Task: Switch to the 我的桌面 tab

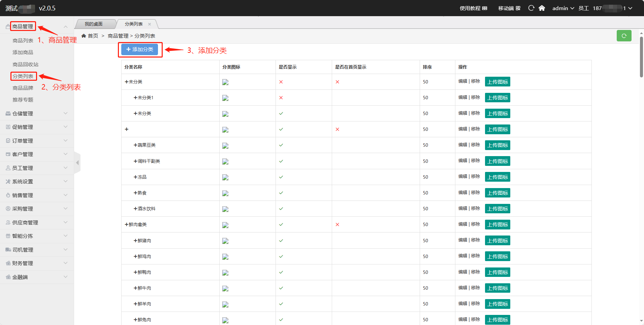Action: 94,24
